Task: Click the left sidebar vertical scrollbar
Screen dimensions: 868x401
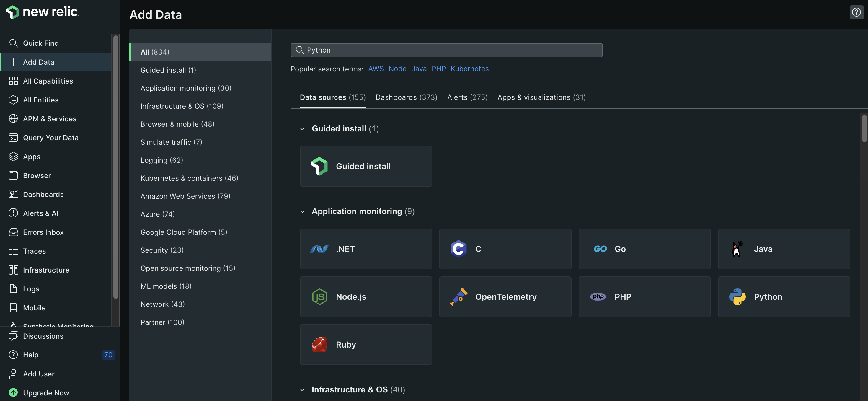Action: pyautogui.click(x=115, y=167)
